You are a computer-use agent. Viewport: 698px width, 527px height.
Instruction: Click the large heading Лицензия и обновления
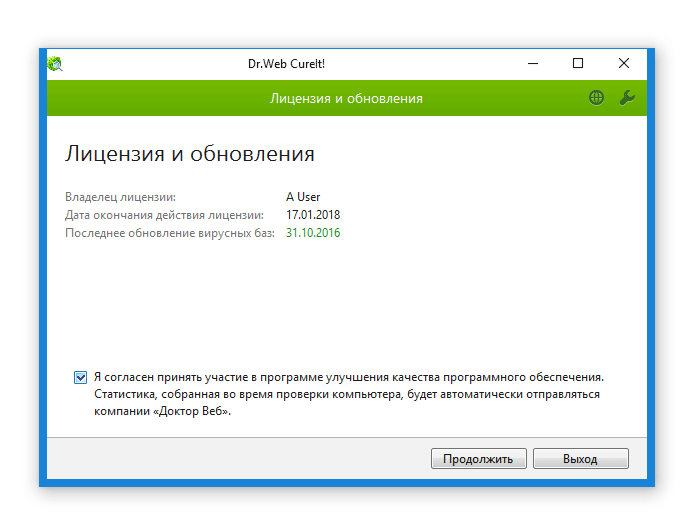click(x=190, y=154)
